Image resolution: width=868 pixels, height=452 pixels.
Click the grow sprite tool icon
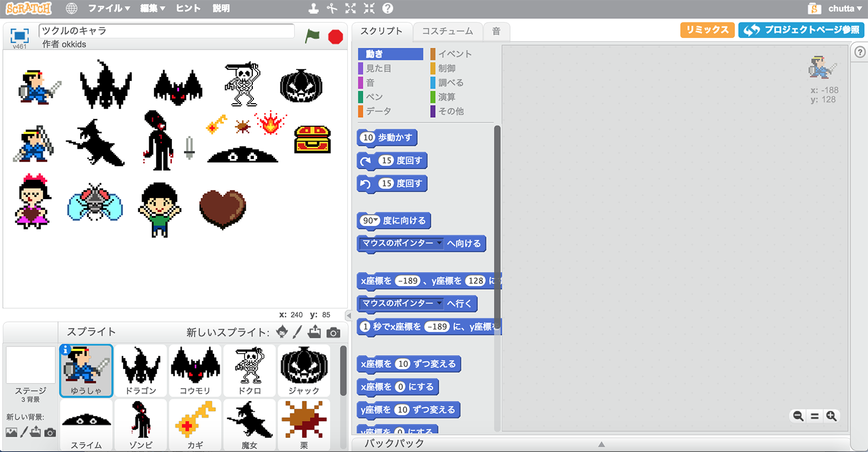pyautogui.click(x=350, y=8)
